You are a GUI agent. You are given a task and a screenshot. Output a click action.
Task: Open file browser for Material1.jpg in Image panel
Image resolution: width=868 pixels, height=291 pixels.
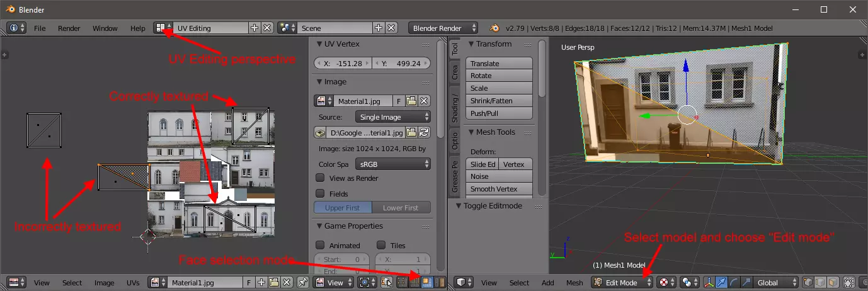[x=411, y=101]
